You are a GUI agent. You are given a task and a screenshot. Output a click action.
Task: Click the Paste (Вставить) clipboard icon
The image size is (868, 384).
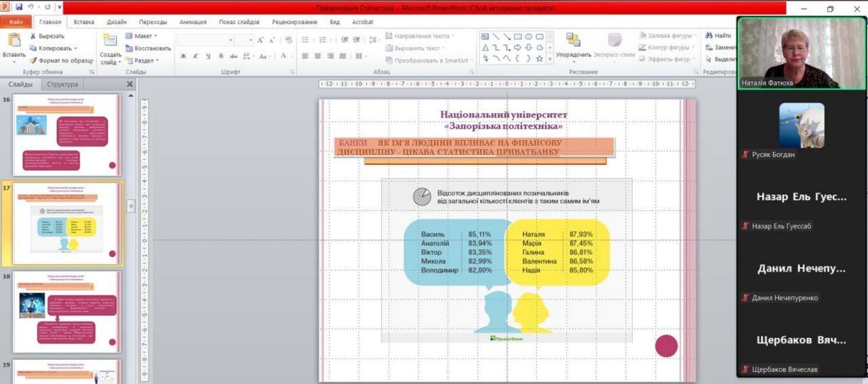pos(14,42)
